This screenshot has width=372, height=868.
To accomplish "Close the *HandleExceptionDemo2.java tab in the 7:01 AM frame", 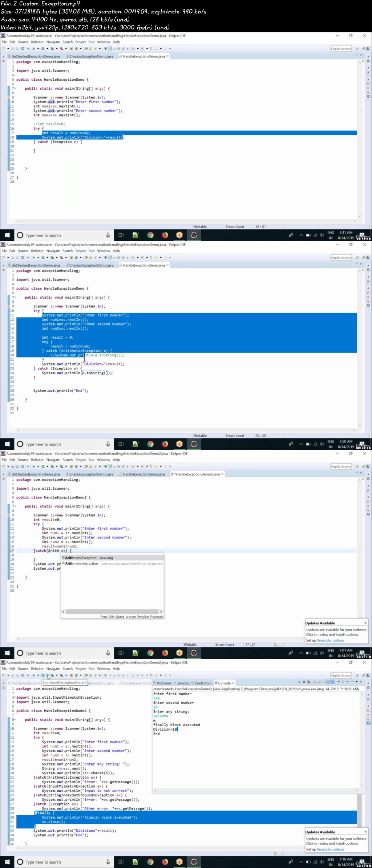I will point(222,474).
